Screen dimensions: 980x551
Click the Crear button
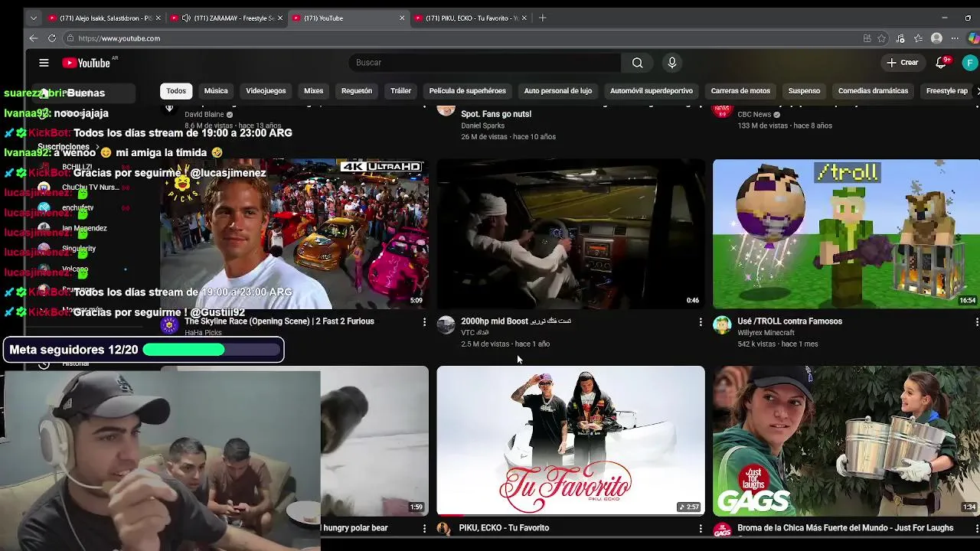pos(903,63)
